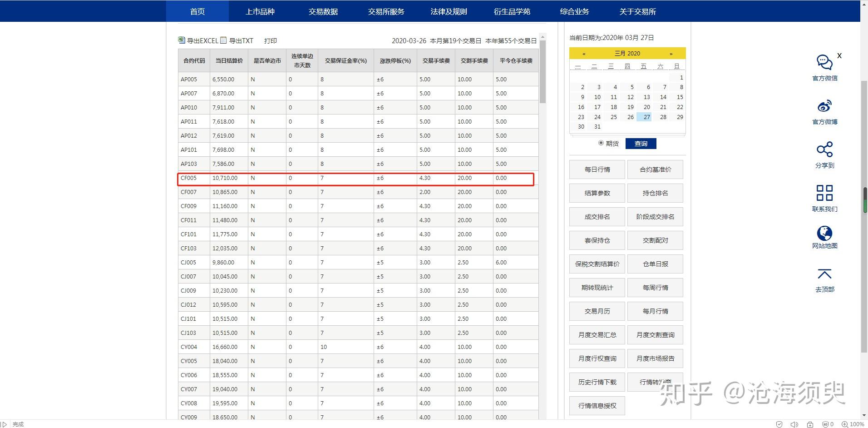Click the CF005 contract code cell
868x428 pixels.
[194, 178]
